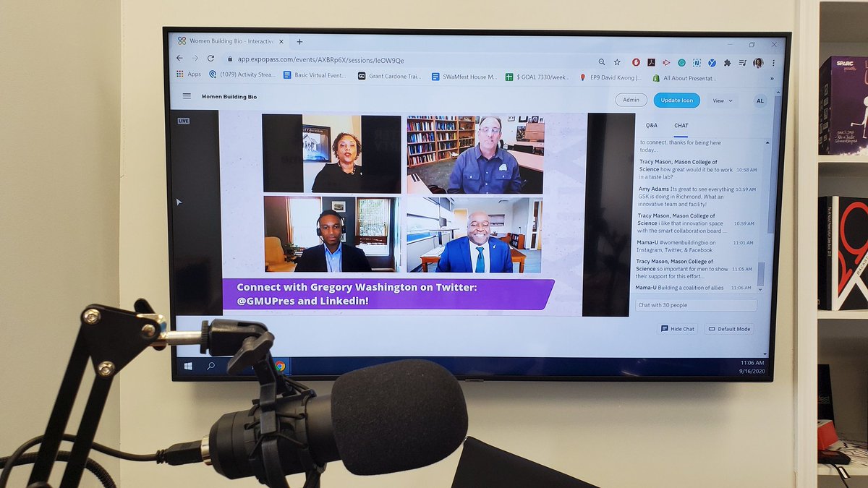This screenshot has width=868, height=488.
Task: Open Chrome from the taskbar
Action: point(280,367)
